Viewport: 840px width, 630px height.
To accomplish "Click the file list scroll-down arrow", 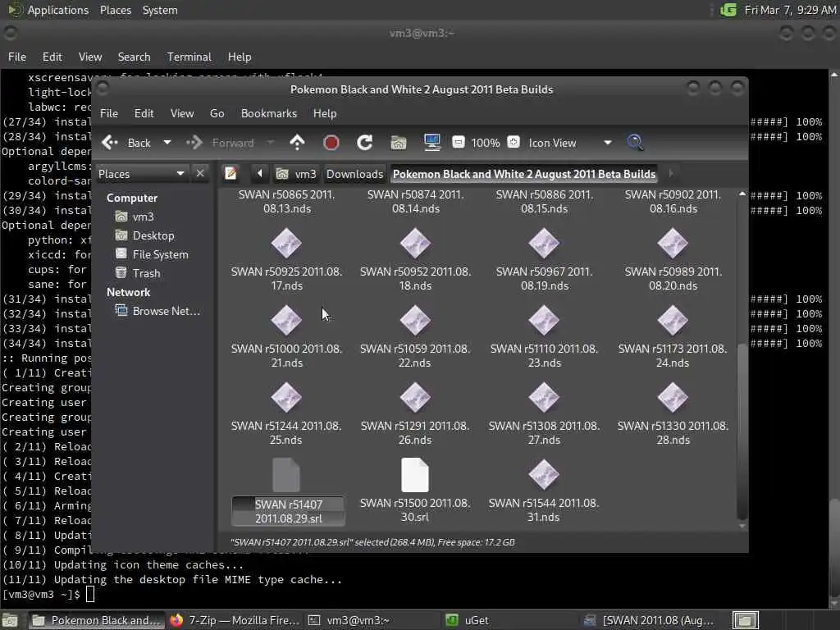I will click(x=742, y=526).
